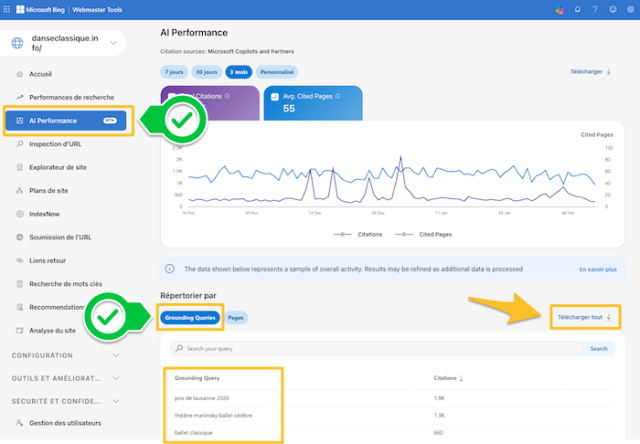
Task: Select the Grounding Queries tab
Action: (189, 317)
